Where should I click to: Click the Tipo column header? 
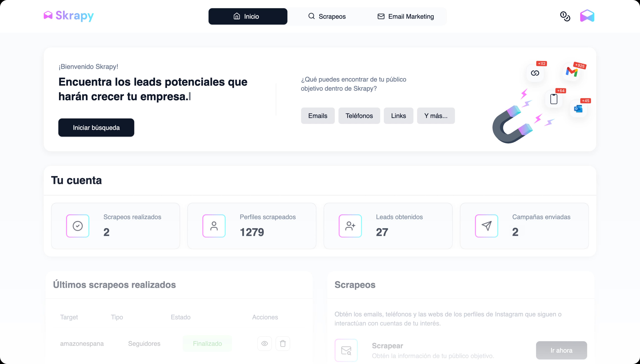(117, 317)
